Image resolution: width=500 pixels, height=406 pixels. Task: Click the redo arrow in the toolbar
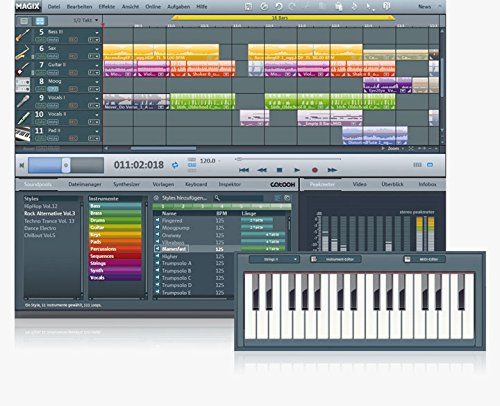(x=292, y=6)
